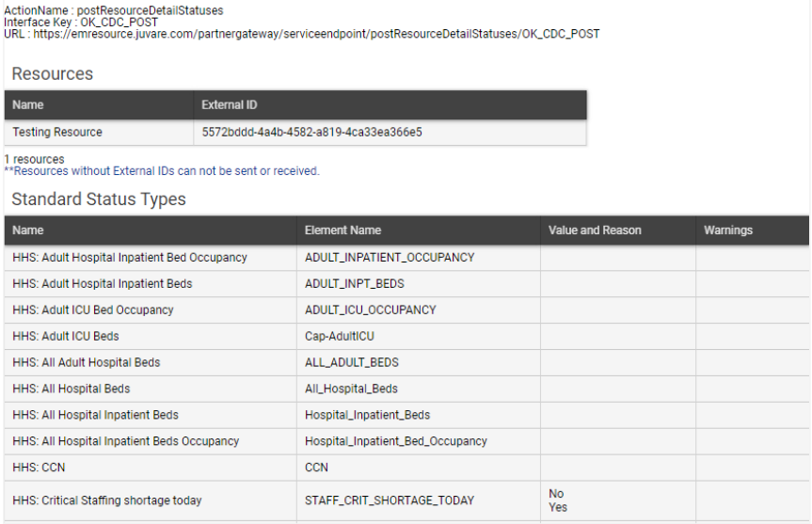Click Cap-AdultICU element name

tap(340, 336)
